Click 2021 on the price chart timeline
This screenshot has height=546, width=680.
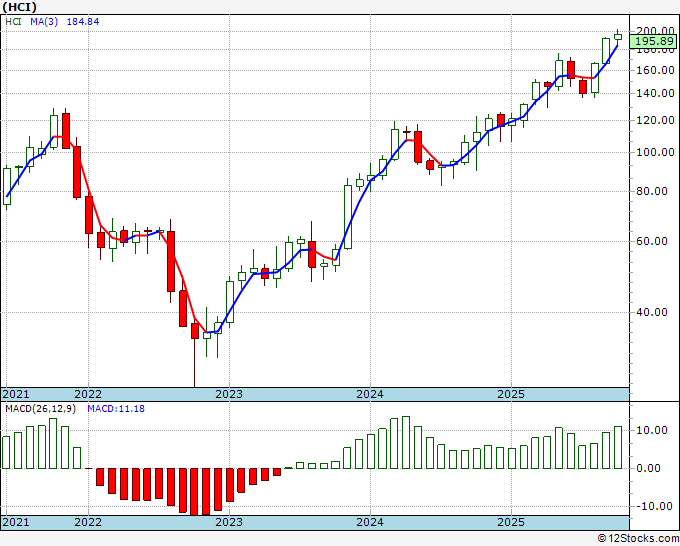pyautogui.click(x=16, y=394)
